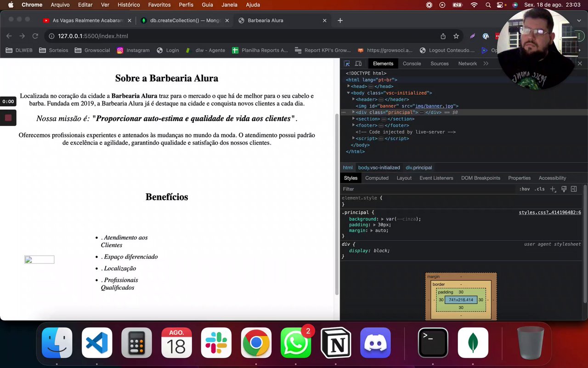Show more DevTools tabs chevron
This screenshot has width=588, height=368.
486,63
